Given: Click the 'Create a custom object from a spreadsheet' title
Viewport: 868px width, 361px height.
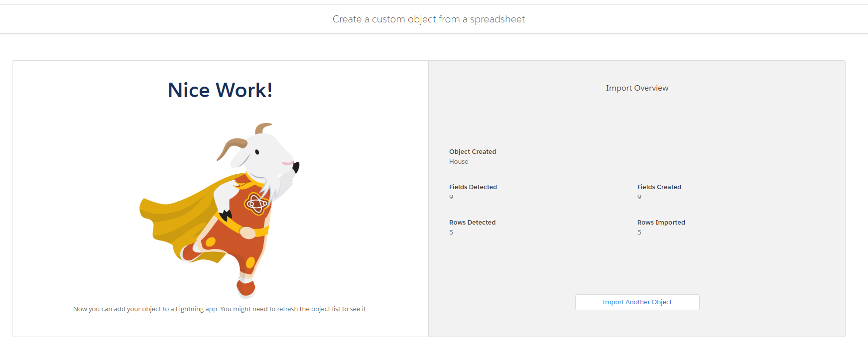Looking at the screenshot, I should click(429, 19).
